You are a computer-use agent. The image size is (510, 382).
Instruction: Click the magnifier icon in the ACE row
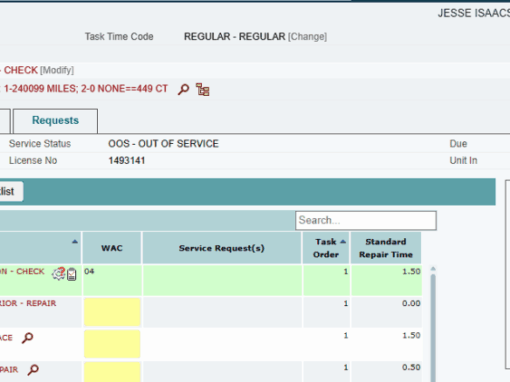28,338
